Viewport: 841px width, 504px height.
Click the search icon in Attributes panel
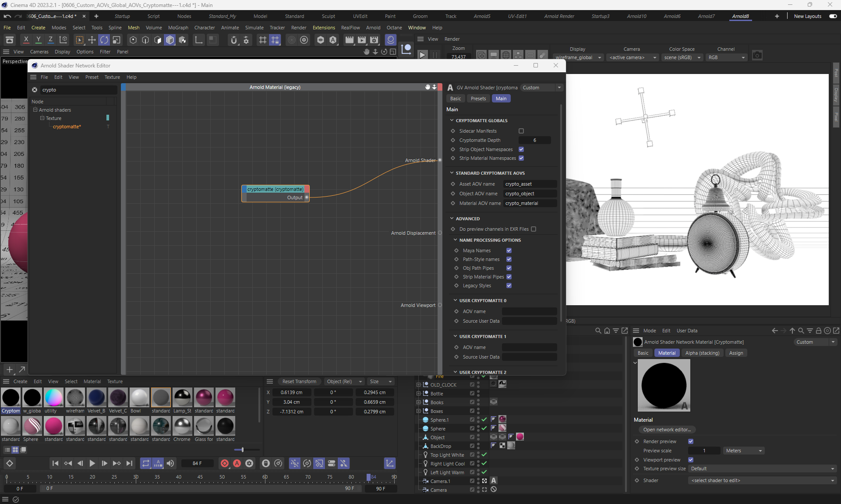pos(801,331)
